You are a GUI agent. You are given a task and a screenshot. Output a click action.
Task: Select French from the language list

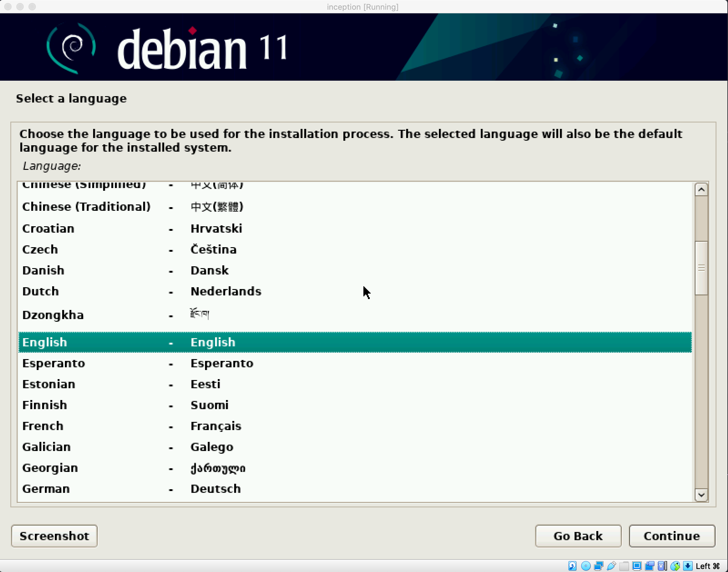point(43,426)
